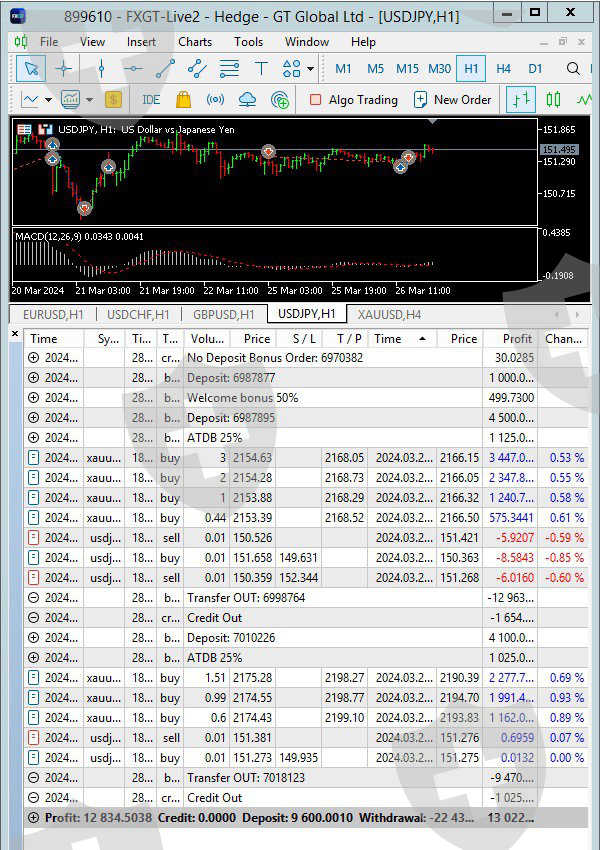
Task: Select the vertical line drawing tool
Action: click(x=100, y=69)
